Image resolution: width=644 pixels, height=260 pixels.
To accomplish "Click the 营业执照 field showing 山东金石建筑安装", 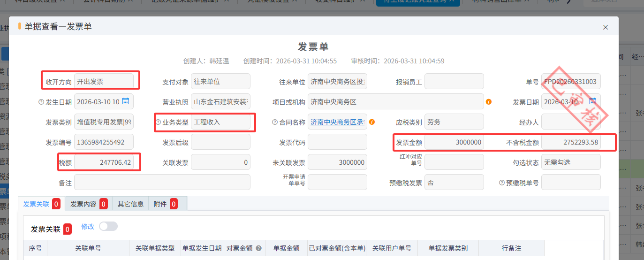I will point(220,101).
